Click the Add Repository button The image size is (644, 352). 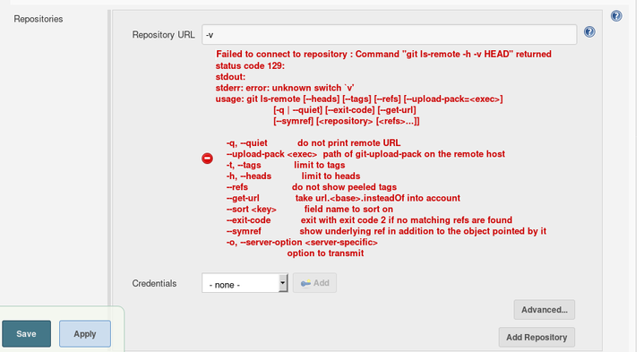(x=537, y=337)
